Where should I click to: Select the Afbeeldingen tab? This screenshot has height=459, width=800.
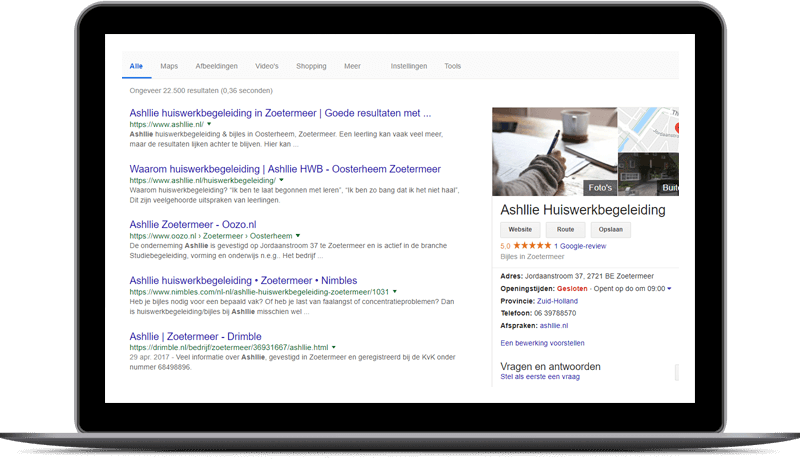coord(216,66)
